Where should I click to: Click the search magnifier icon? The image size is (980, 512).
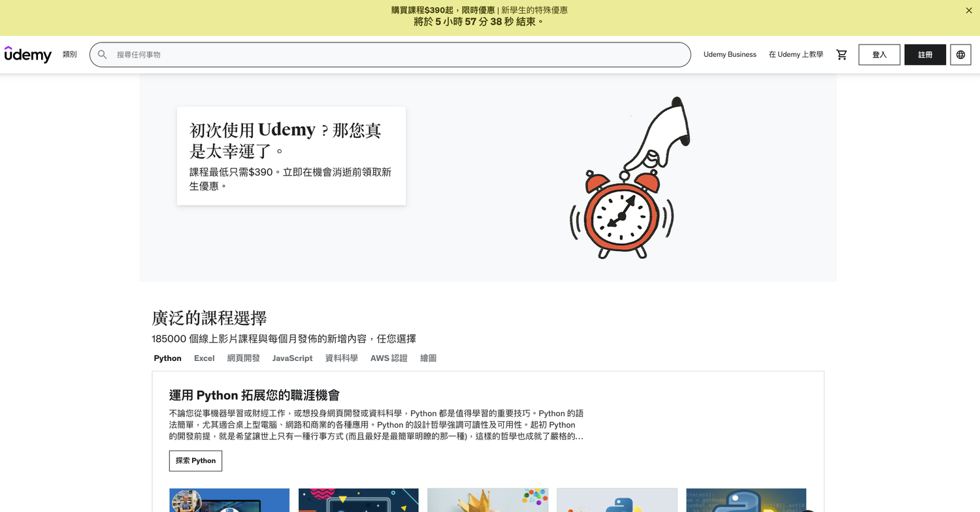103,55
